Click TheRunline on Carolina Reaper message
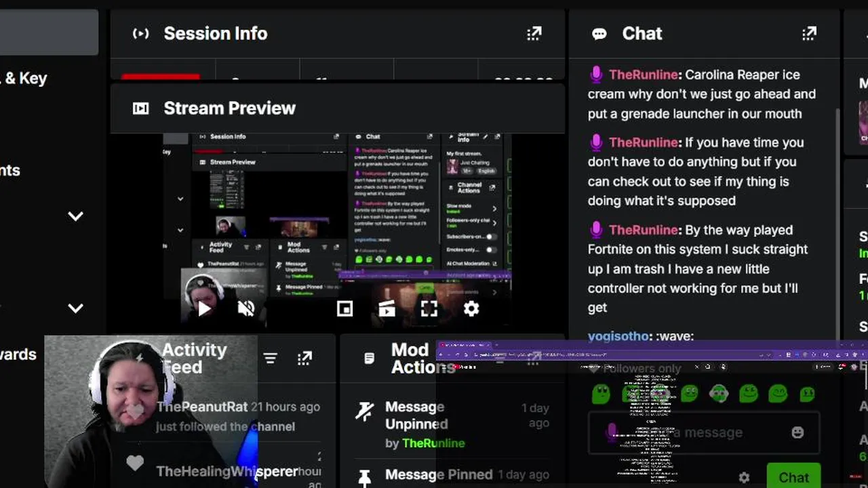The height and width of the screenshot is (488, 868). (644, 75)
